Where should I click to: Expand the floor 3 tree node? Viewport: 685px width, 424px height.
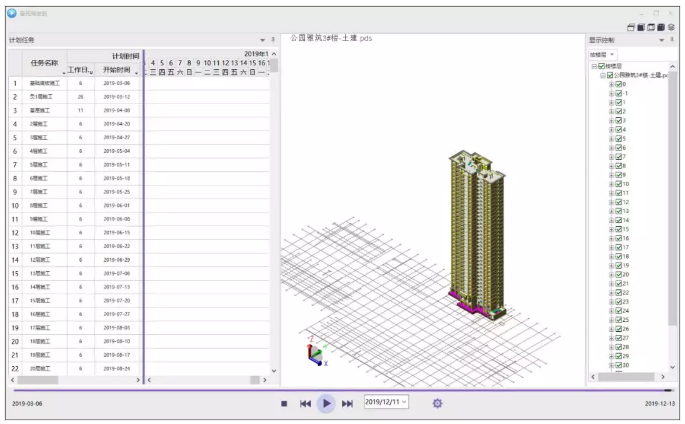click(x=612, y=121)
